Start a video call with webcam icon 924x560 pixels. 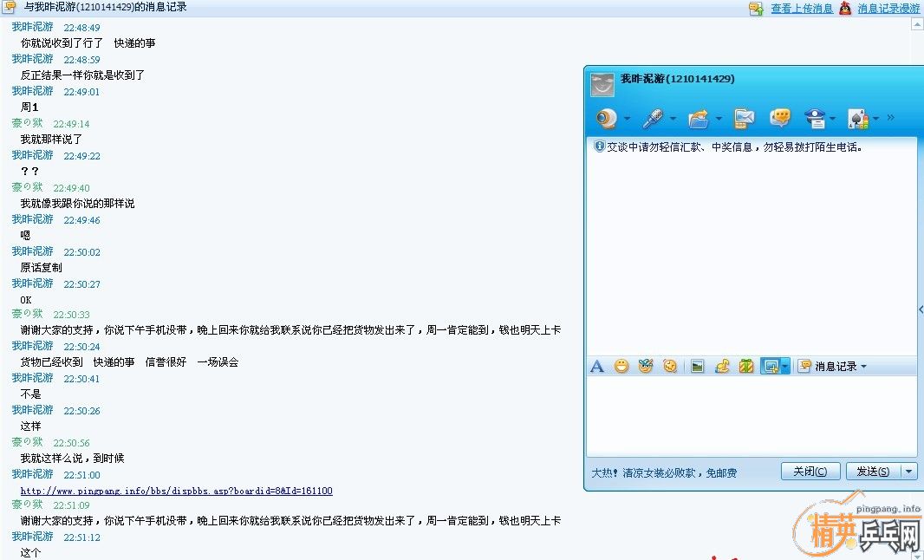click(x=606, y=119)
